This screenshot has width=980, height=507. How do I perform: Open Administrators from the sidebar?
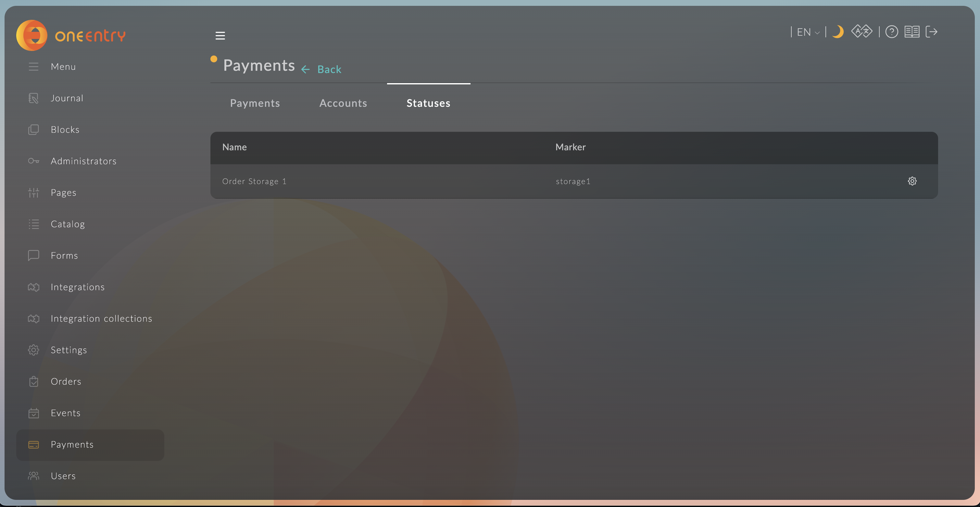(83, 161)
